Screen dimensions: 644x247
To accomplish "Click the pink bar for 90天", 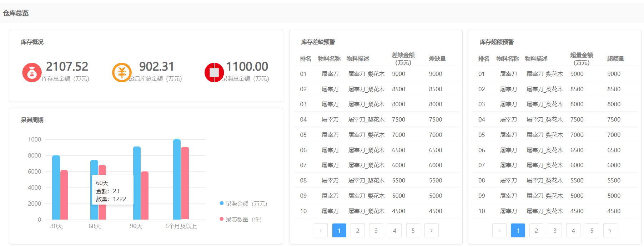I will click(x=145, y=195).
